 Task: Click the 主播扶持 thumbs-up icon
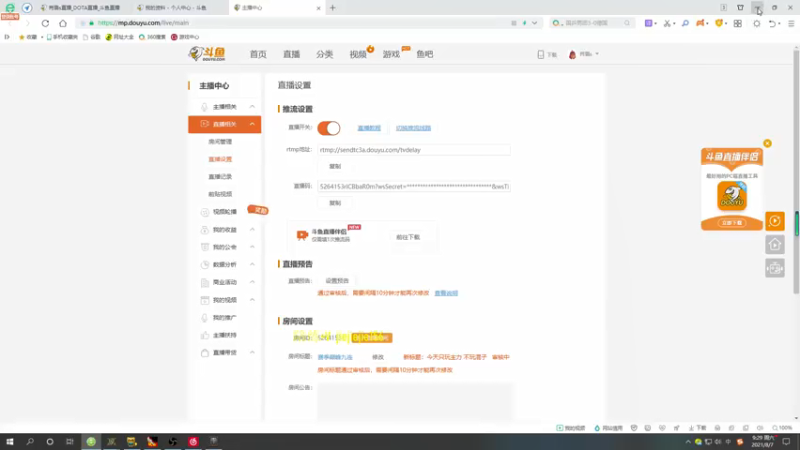pyautogui.click(x=205, y=335)
